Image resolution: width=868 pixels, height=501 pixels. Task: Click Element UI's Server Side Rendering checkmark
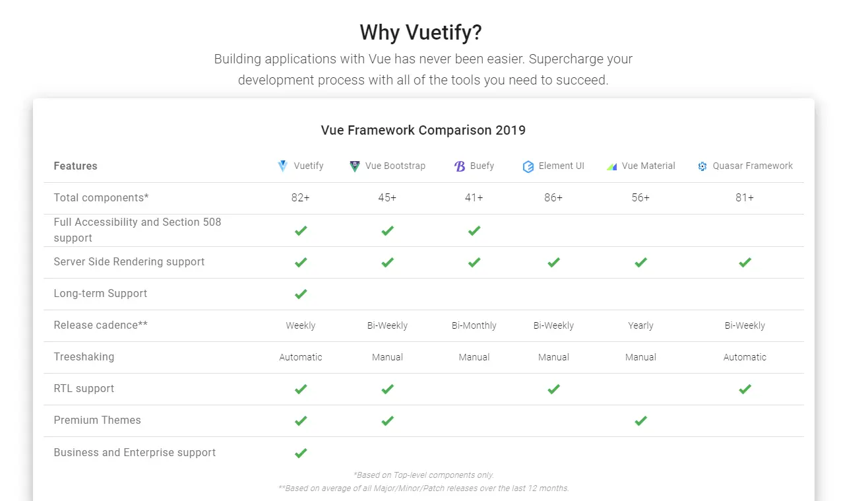(553, 262)
